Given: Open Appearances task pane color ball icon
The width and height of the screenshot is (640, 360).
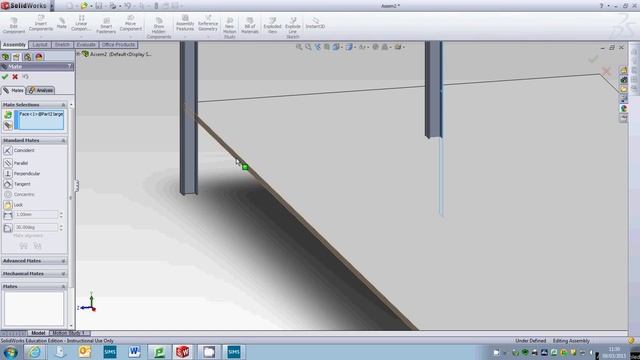Looking at the screenshot, I should tap(624, 109).
